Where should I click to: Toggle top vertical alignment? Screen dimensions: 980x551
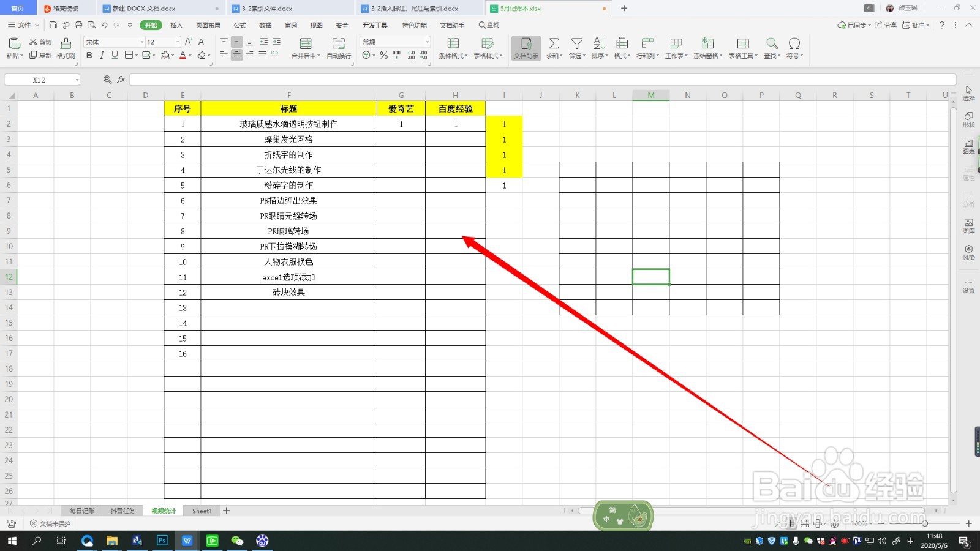pyautogui.click(x=224, y=42)
